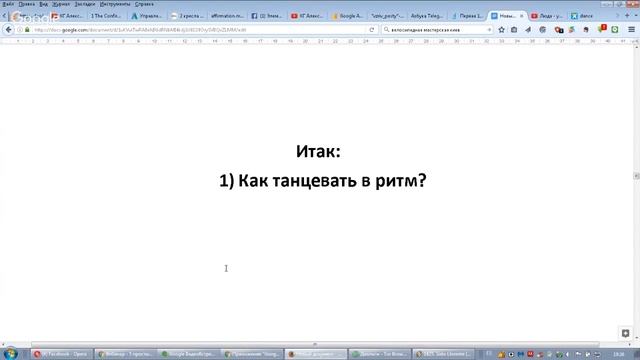
Task: Click the magnifier icon in search box
Action: pyautogui.click(x=386, y=30)
